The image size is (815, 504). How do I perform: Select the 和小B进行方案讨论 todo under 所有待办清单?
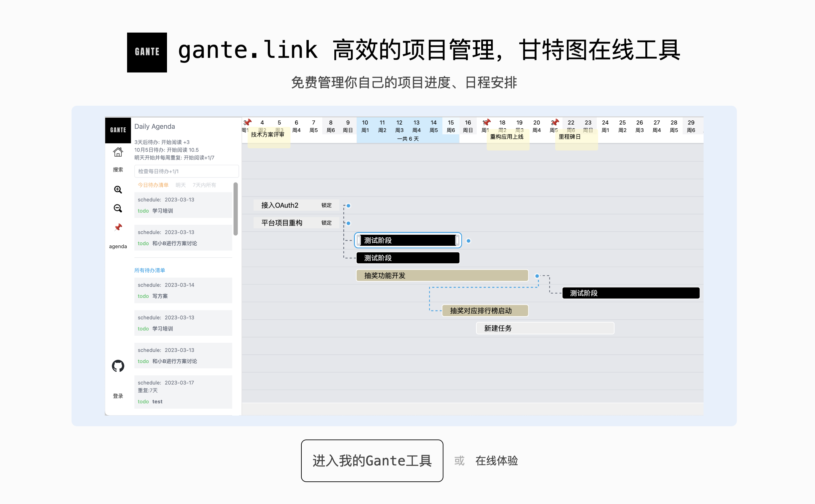183,356
